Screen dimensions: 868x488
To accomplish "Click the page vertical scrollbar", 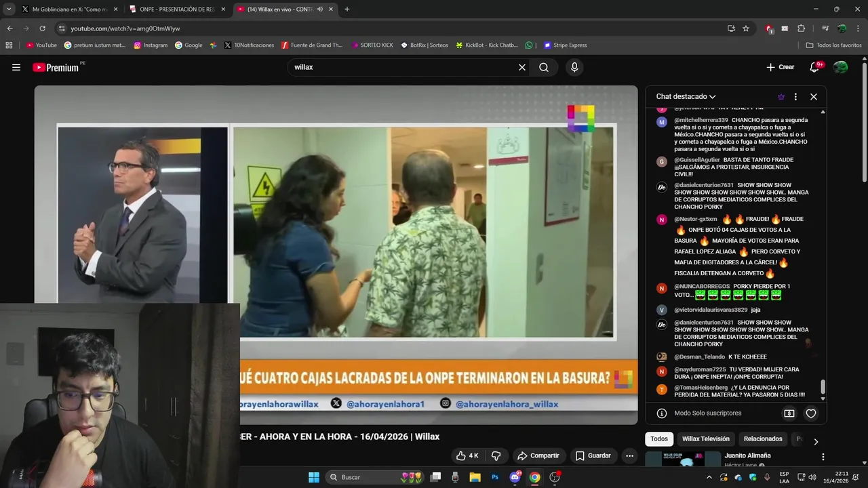I will [864, 122].
